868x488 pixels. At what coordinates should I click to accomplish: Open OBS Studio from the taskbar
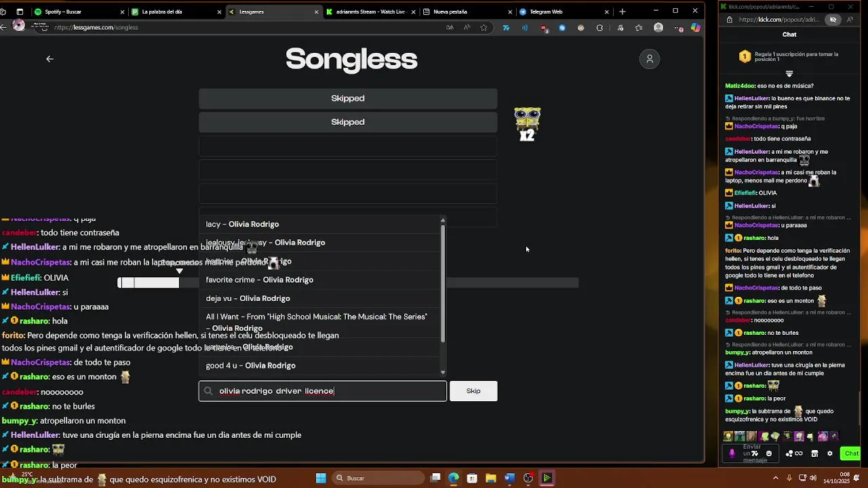pyautogui.click(x=528, y=478)
